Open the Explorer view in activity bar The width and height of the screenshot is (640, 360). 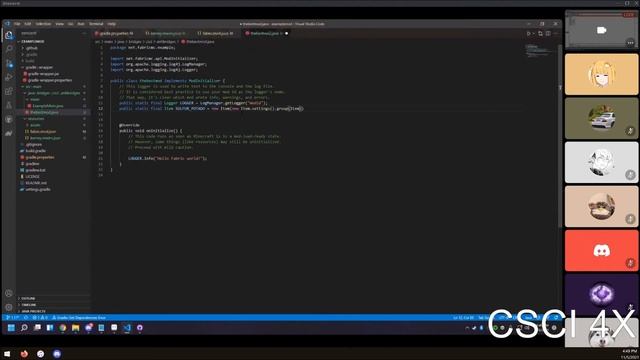click(9, 35)
